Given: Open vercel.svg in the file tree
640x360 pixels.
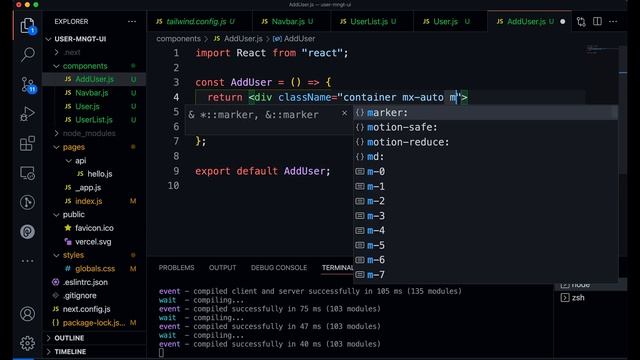Looking at the screenshot, I should pos(94,242).
